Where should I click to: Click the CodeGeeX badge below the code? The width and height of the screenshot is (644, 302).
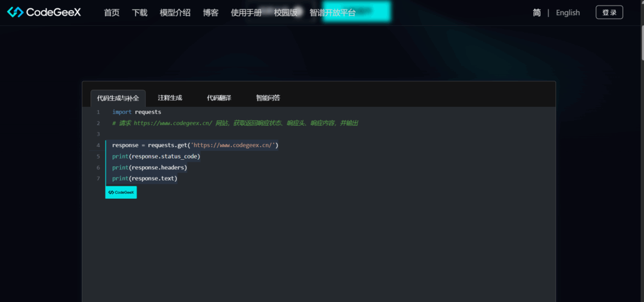click(x=121, y=192)
